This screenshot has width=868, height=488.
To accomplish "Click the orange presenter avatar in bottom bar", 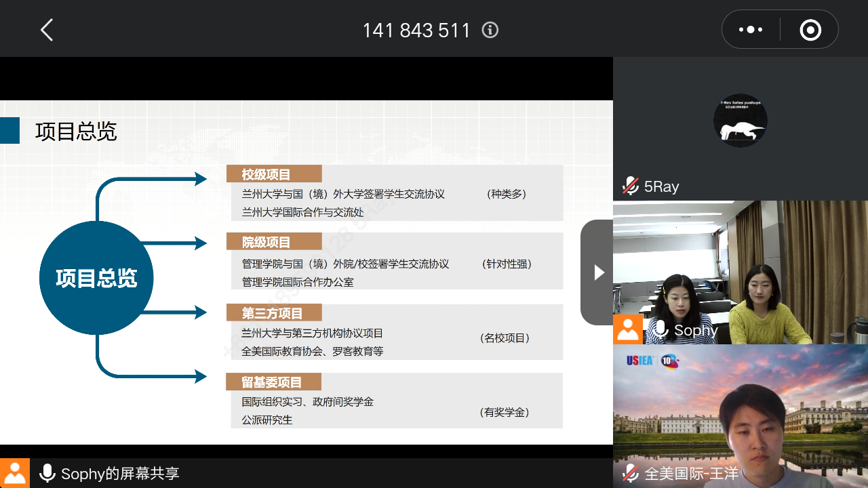I will point(15,473).
